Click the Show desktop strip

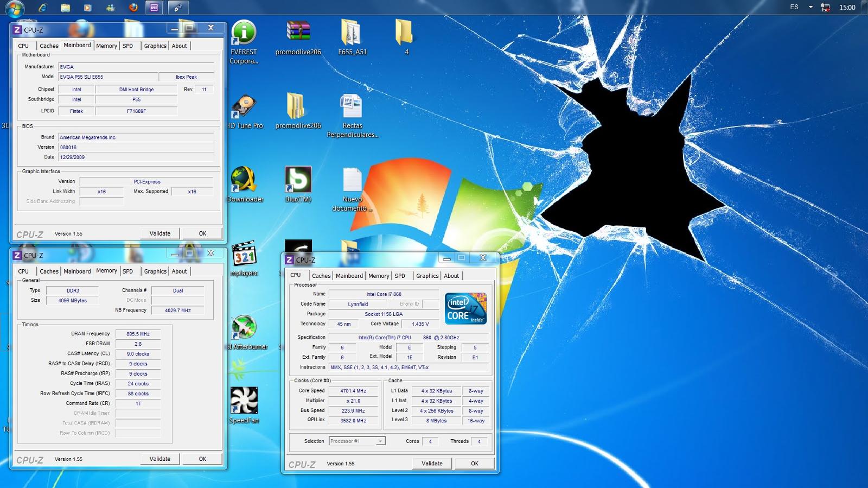(864, 7)
